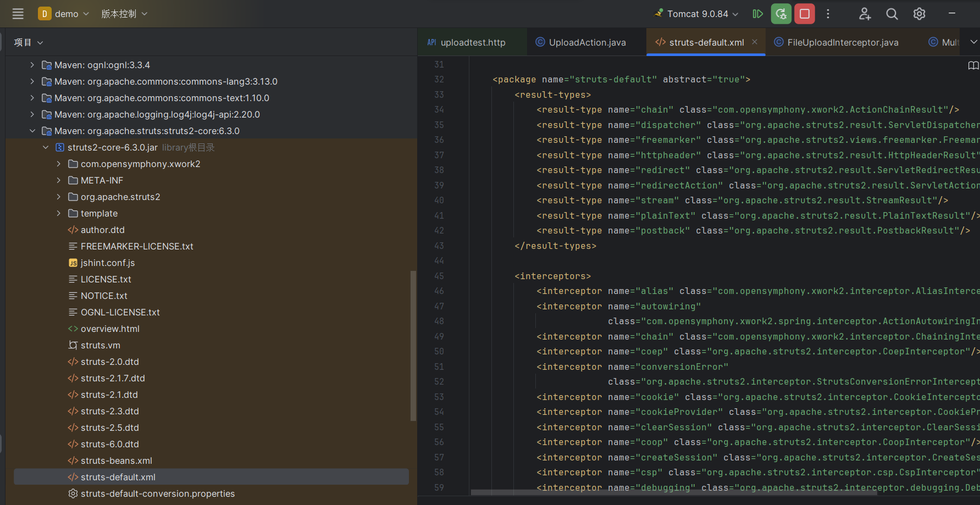Screen dimensions: 980x505
Task: Expand the META-INF folder
Action: [59, 180]
